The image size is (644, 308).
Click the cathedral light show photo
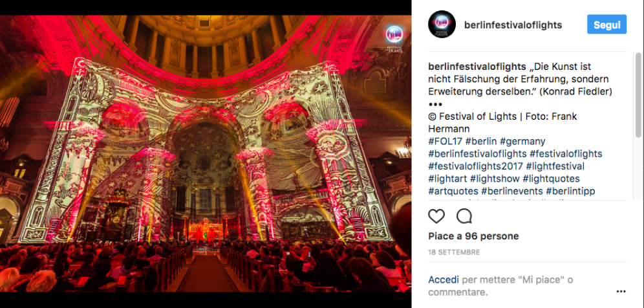(206, 154)
